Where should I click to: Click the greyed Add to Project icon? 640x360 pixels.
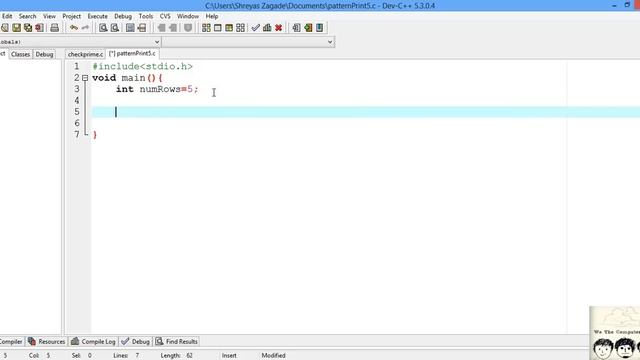161,28
